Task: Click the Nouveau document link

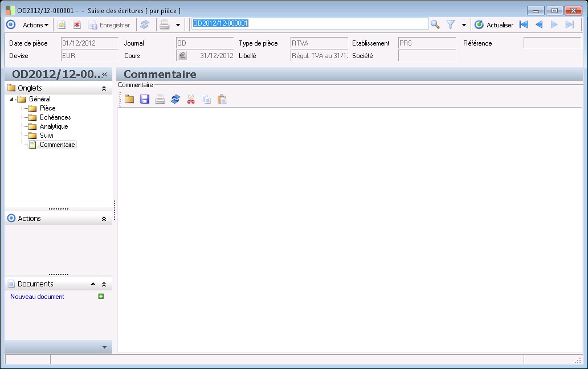Action: 37,297
